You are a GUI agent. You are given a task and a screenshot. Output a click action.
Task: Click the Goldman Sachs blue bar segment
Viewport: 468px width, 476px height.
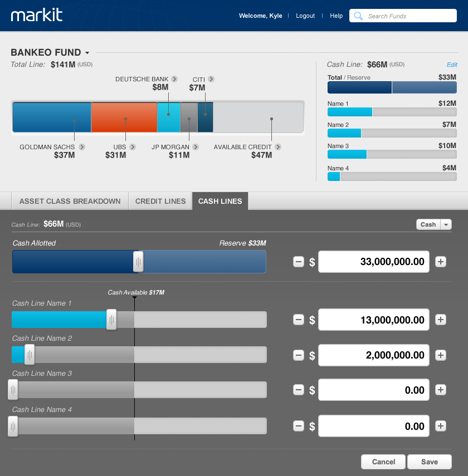point(52,117)
